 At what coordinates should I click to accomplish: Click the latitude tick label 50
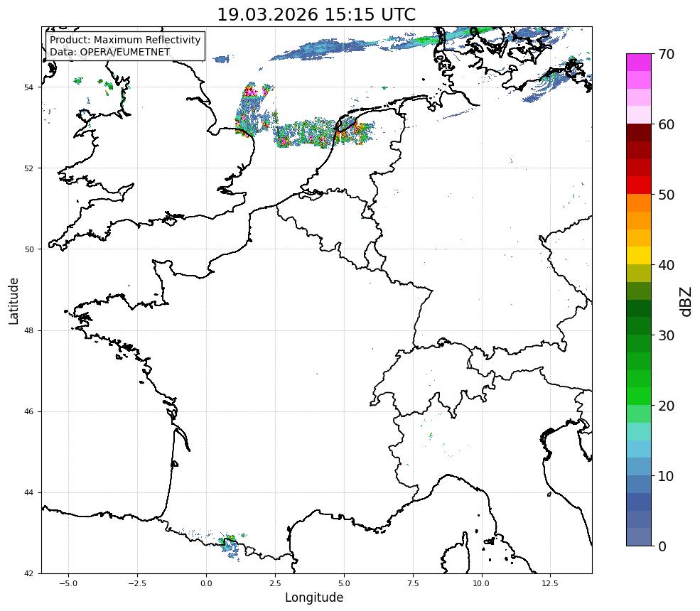pos(28,249)
